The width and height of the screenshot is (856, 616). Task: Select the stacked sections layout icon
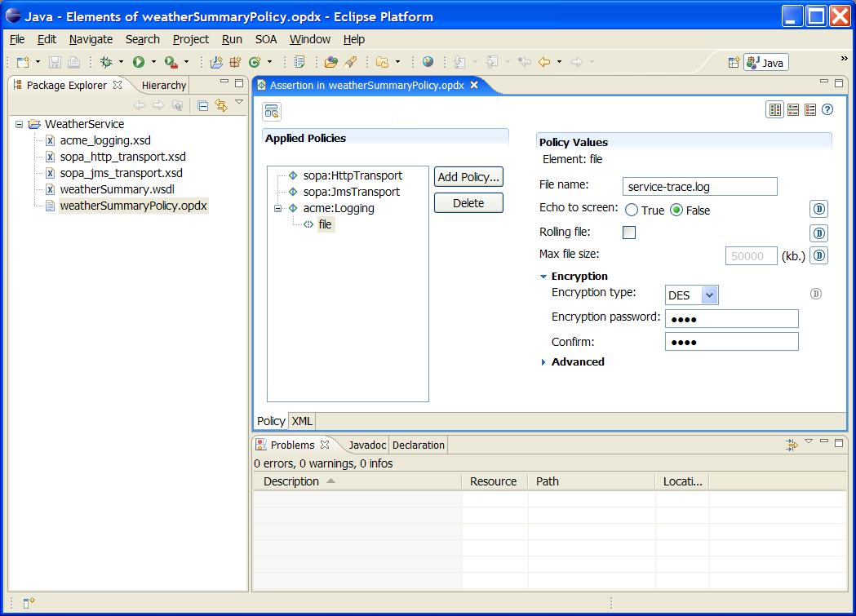[x=793, y=109]
